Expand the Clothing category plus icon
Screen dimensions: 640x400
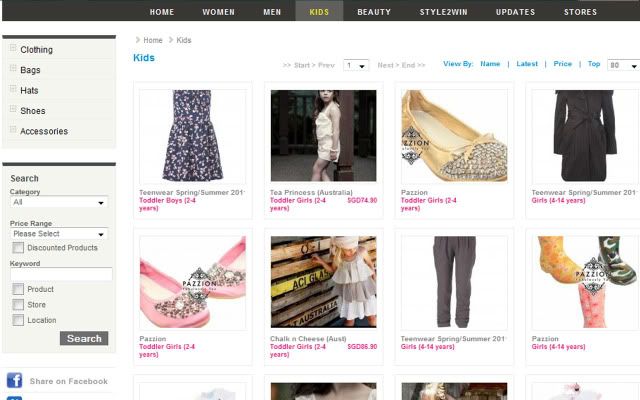(13, 48)
